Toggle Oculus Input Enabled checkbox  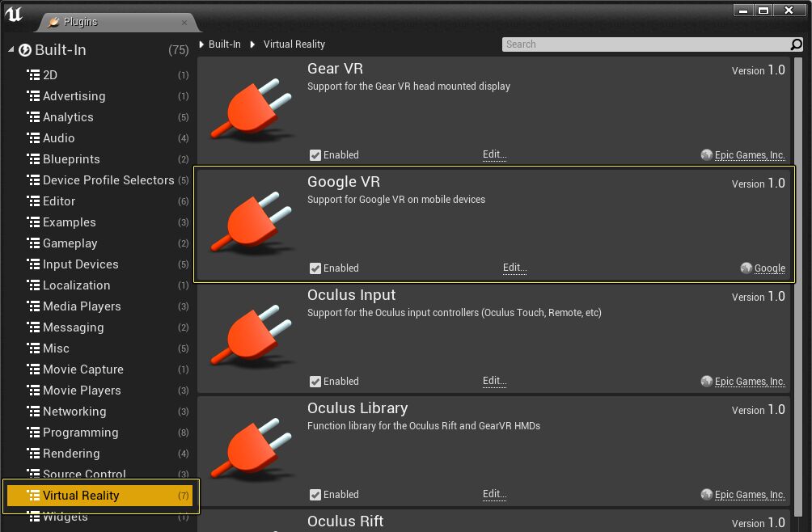[315, 382]
